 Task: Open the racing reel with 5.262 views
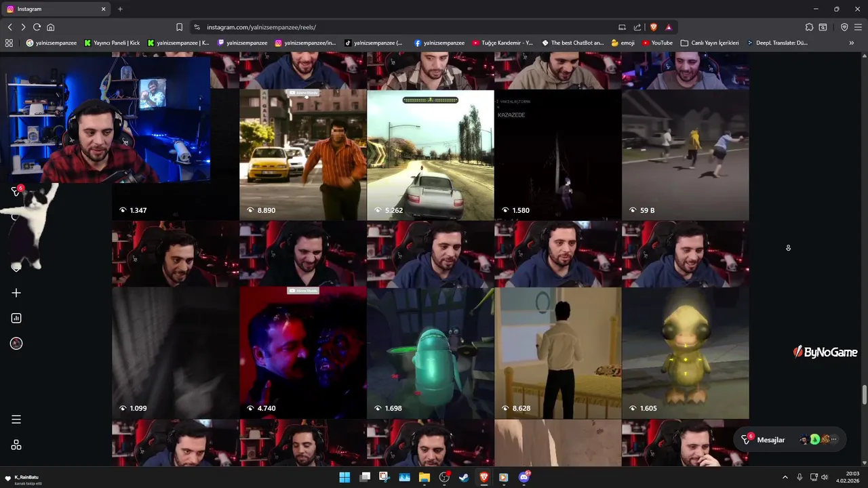(431, 136)
